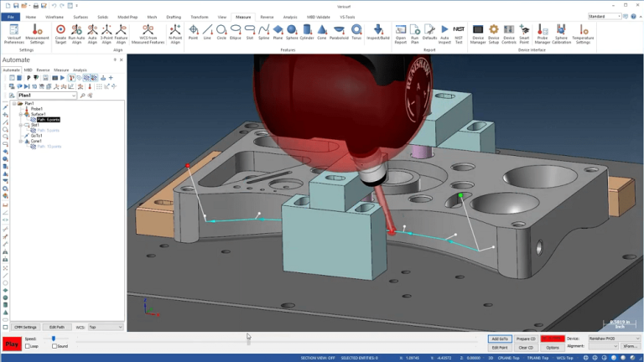Click the WCS from Measured Features icon
The image size is (644, 362).
(x=148, y=34)
